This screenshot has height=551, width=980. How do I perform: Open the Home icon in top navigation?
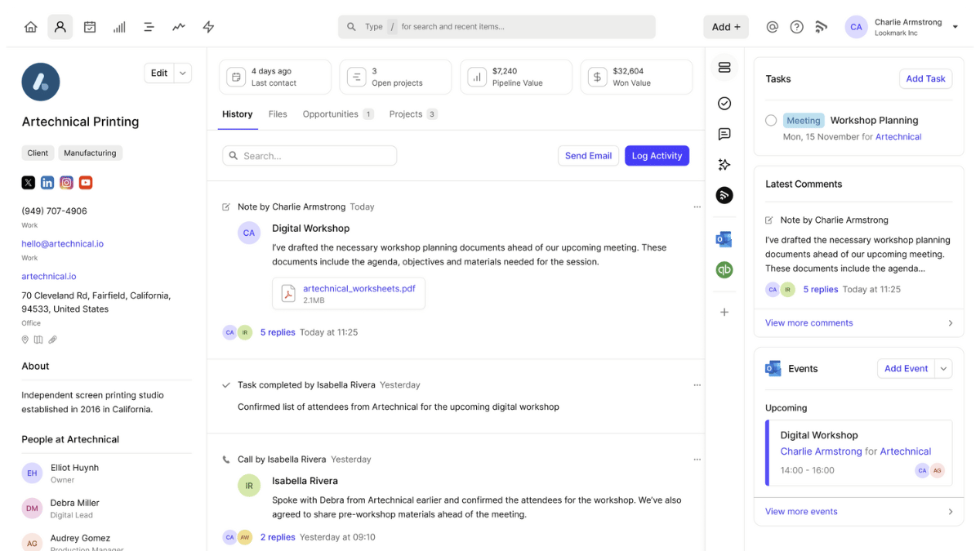click(x=31, y=27)
